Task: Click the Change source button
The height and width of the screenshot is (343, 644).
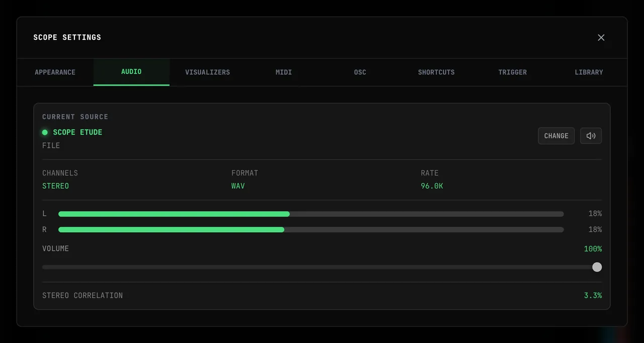Action: [x=556, y=135]
